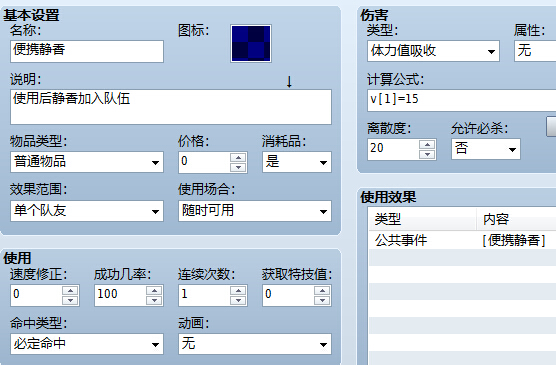
Task: Click the item icon preview box
Action: coord(251,43)
